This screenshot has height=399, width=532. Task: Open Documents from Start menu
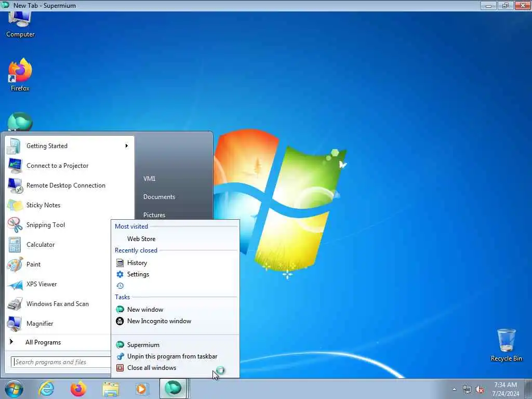(159, 197)
